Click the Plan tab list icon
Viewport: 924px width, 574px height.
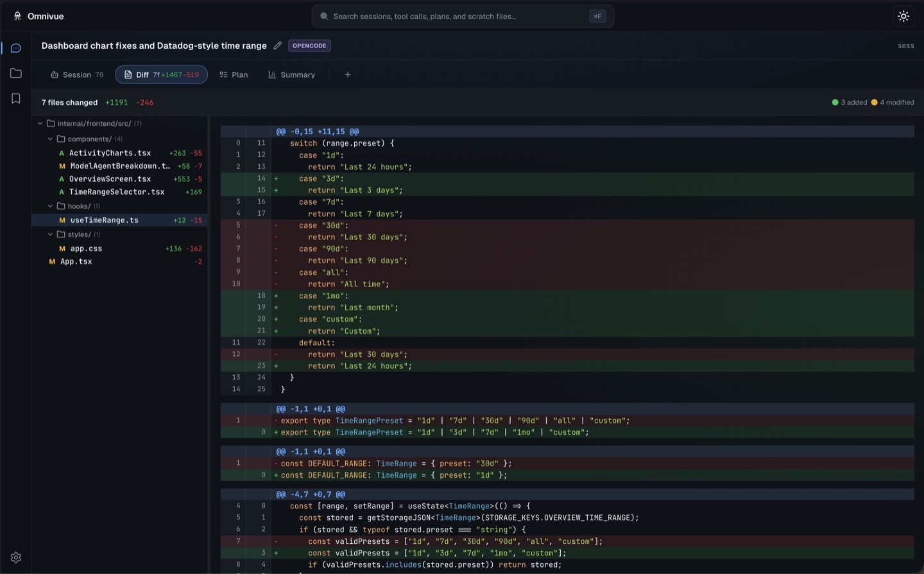(x=223, y=74)
